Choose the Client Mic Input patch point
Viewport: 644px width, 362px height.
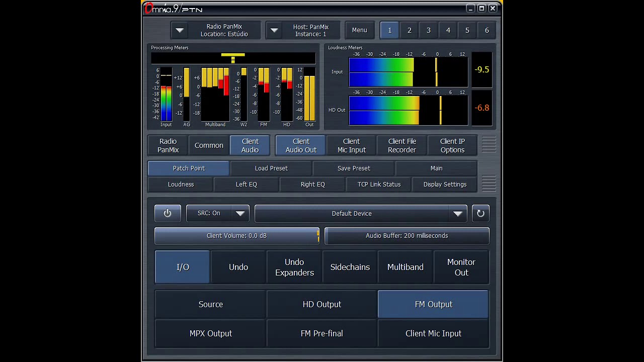433,333
